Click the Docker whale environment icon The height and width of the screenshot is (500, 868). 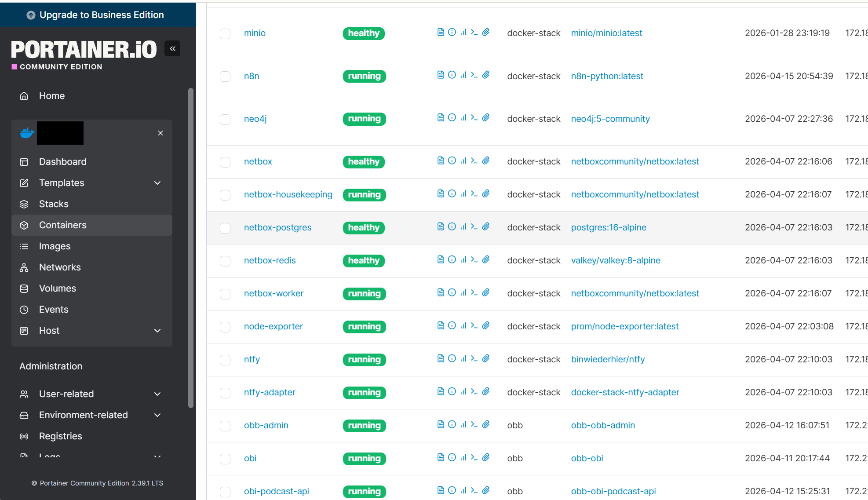[27, 133]
